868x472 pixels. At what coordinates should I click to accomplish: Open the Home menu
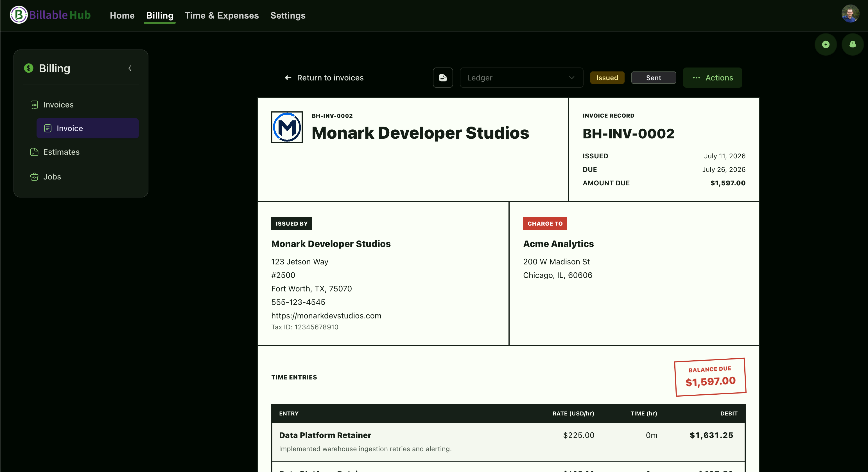pos(122,15)
